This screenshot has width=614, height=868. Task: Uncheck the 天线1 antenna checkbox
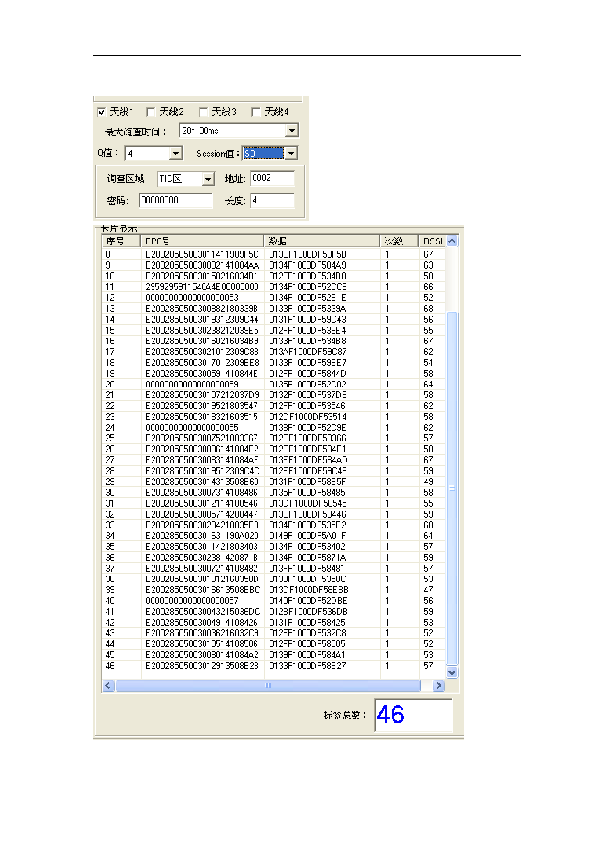pyautogui.click(x=102, y=112)
